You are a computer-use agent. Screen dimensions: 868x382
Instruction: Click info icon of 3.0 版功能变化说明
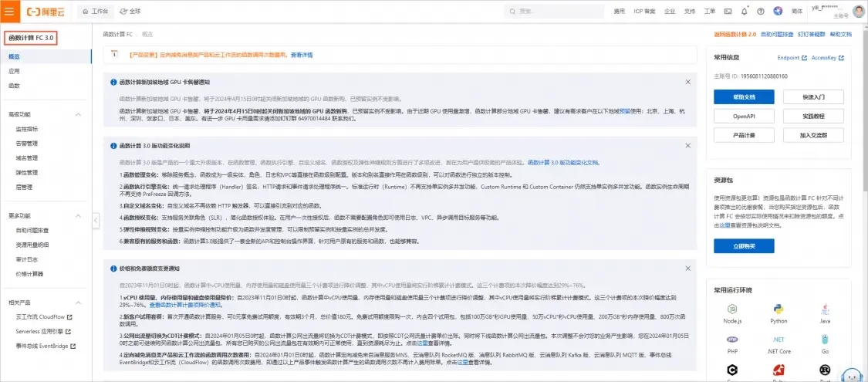(x=113, y=146)
